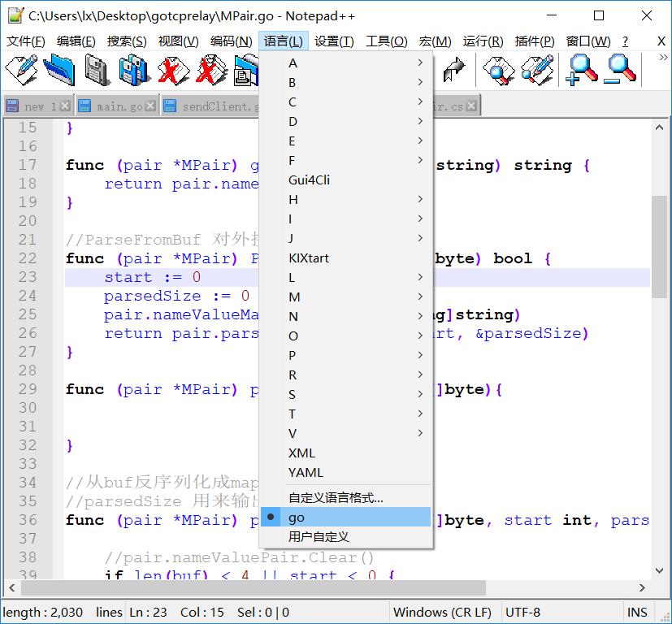Open the 窗口(W) menu

point(588,41)
